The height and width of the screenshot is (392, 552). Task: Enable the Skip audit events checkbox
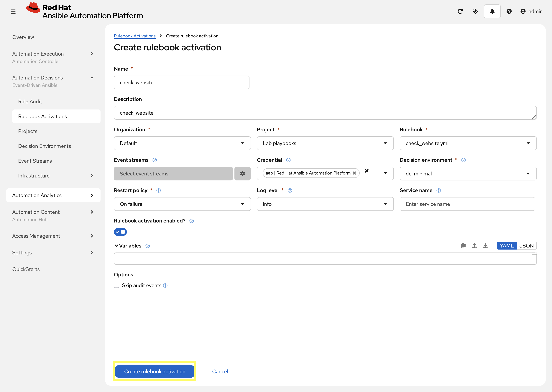[x=116, y=285]
